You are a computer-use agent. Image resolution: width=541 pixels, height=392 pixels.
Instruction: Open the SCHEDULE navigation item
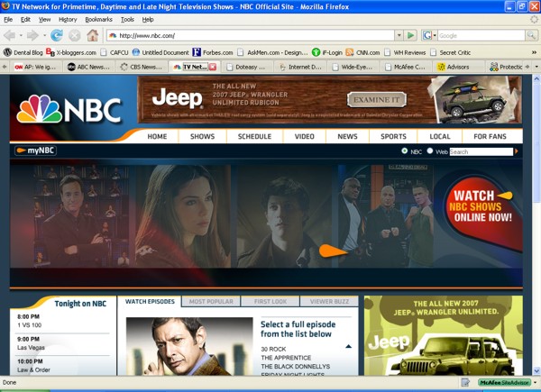254,137
